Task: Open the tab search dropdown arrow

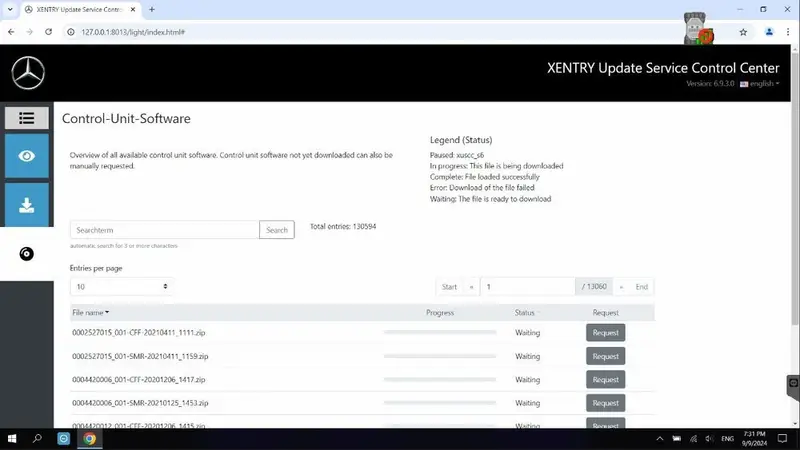Action: click(x=10, y=9)
